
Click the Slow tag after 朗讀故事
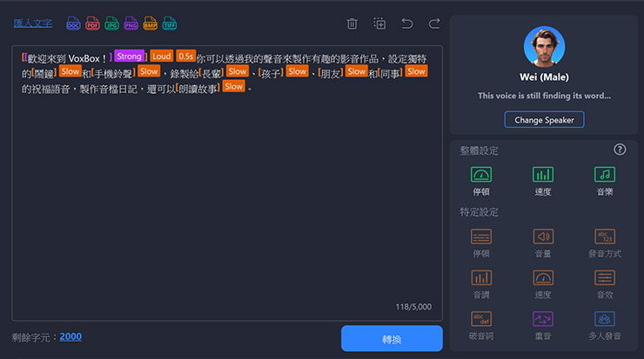234,87
